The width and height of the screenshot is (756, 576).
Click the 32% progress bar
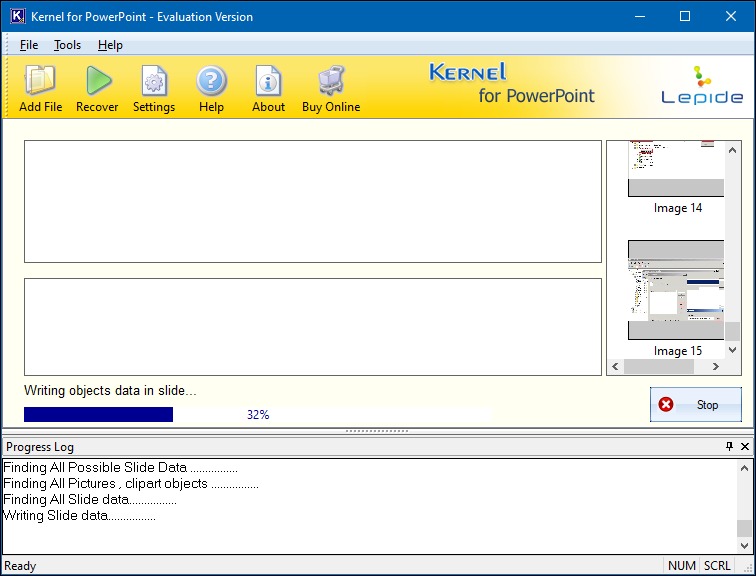coord(256,415)
